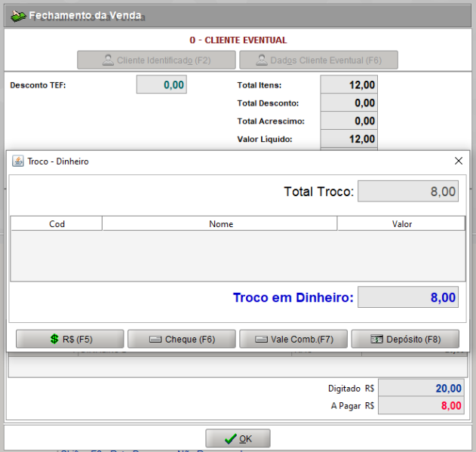
Task: Edit the Desconto TEF field
Action: 161,85
